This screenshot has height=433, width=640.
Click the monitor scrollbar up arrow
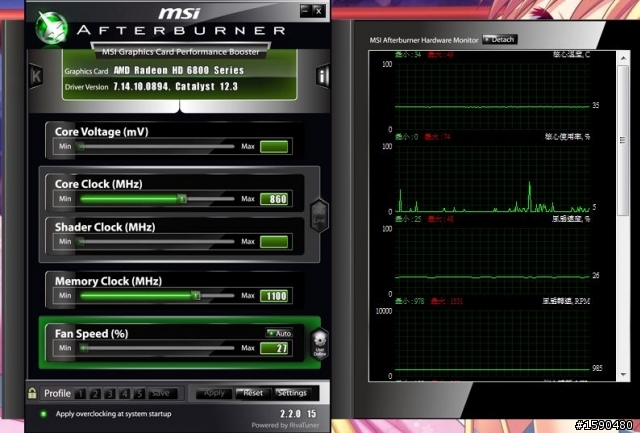(623, 58)
